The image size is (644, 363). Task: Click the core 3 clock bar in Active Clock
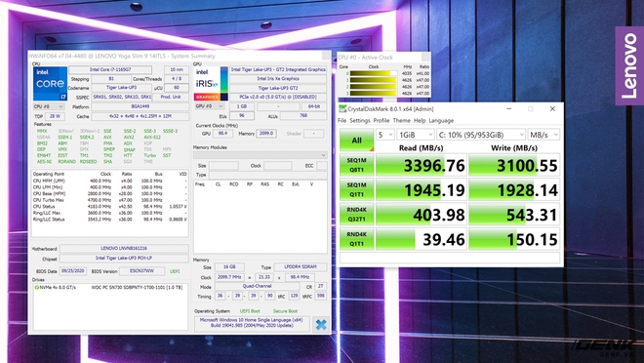(x=374, y=94)
